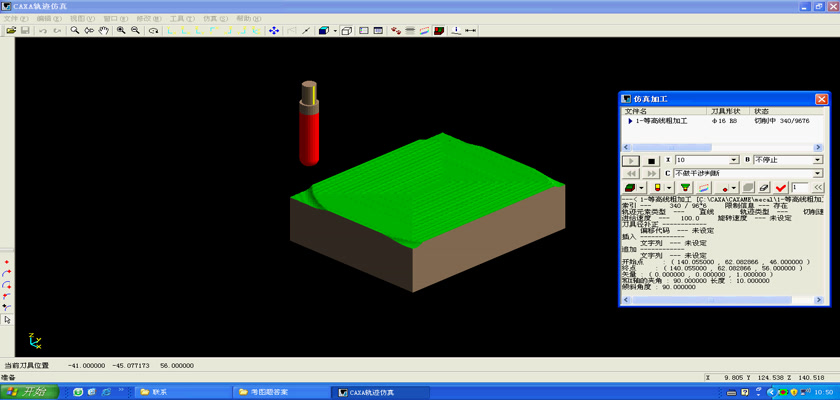This screenshot has width=840, height=400.
Task: Click the red-green stock block toolbar icon
Action: 439,31
